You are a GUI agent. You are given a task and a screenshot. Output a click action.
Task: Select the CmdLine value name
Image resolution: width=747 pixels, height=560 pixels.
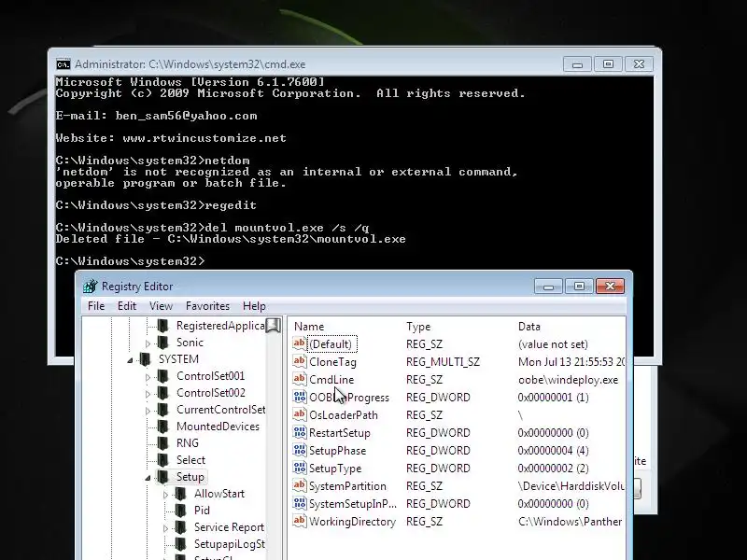pyautogui.click(x=331, y=380)
